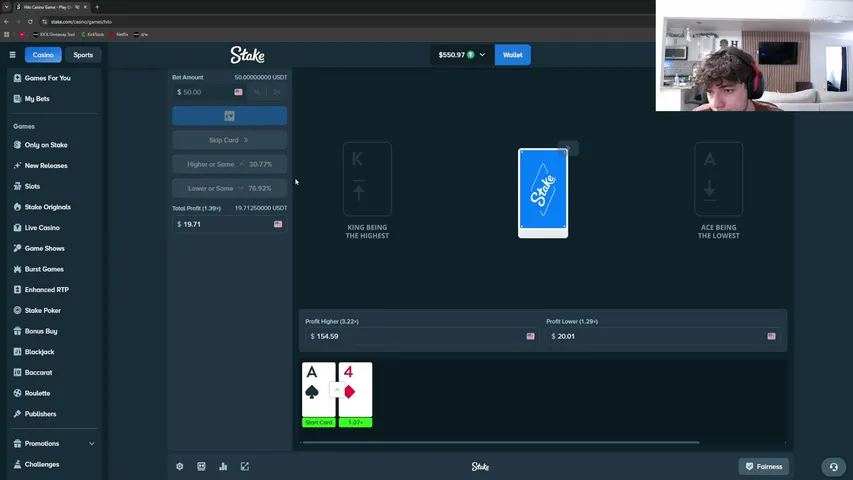Open the Netflix bookmark
Screen dimensions: 853x480
click(x=119, y=34)
